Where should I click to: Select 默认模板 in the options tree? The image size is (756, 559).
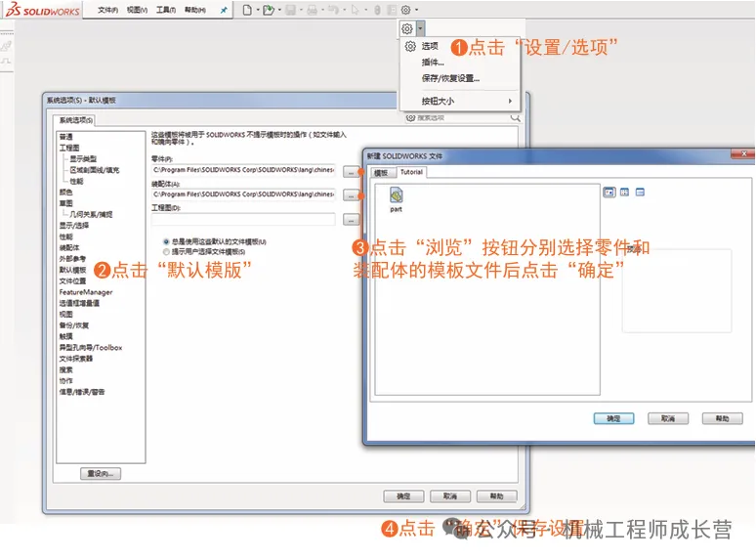[72, 270]
